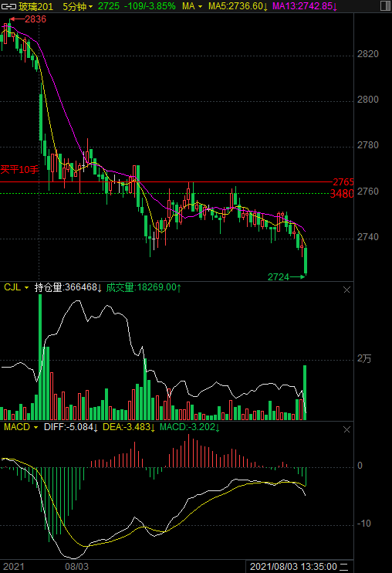Screen dimensions: 392x573
Task: Select the 玻璃201 contract name
Action: click(35, 6)
